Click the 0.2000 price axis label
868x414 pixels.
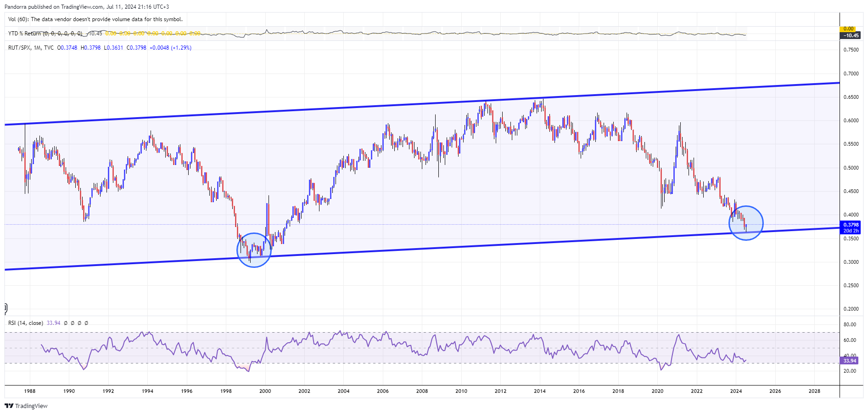coord(851,309)
